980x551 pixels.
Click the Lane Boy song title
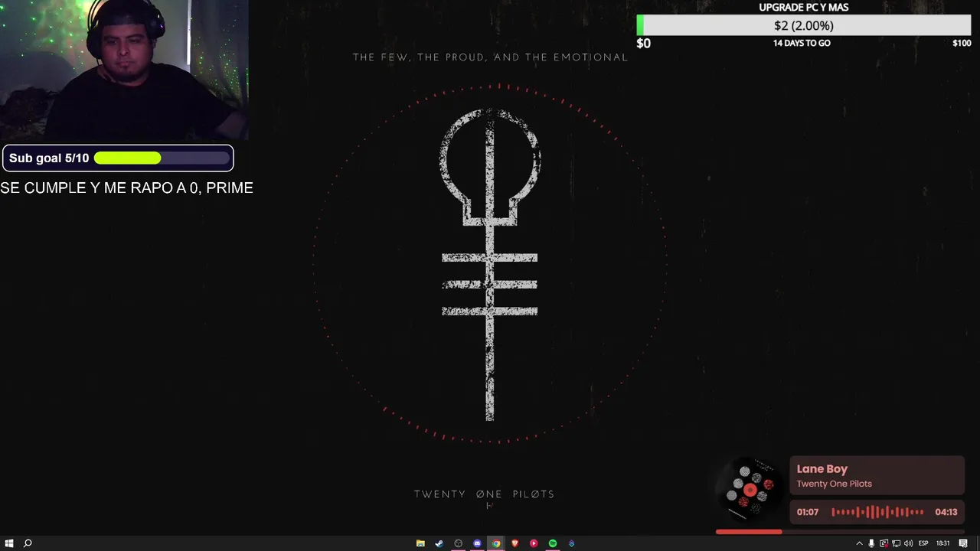(x=822, y=469)
